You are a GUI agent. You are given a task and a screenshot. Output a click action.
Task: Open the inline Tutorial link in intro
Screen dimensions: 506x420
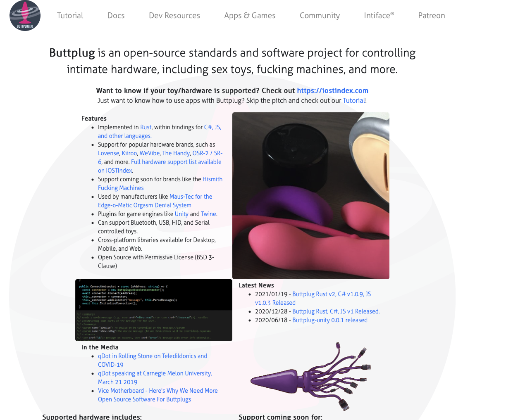pos(354,100)
